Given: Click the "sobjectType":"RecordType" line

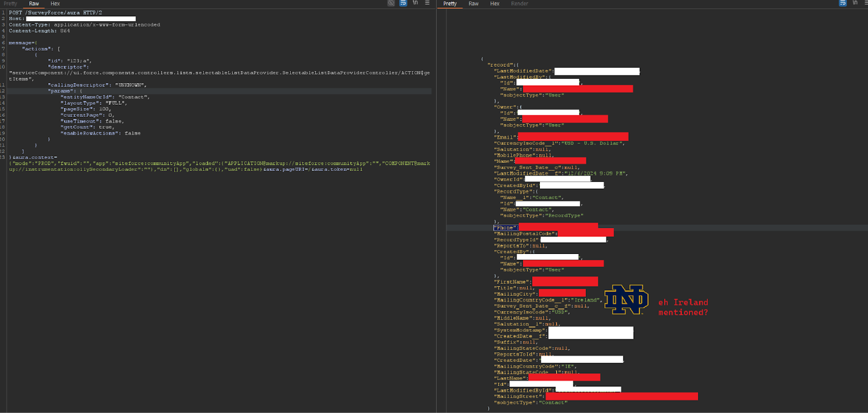Looking at the screenshot, I should tap(541, 215).
